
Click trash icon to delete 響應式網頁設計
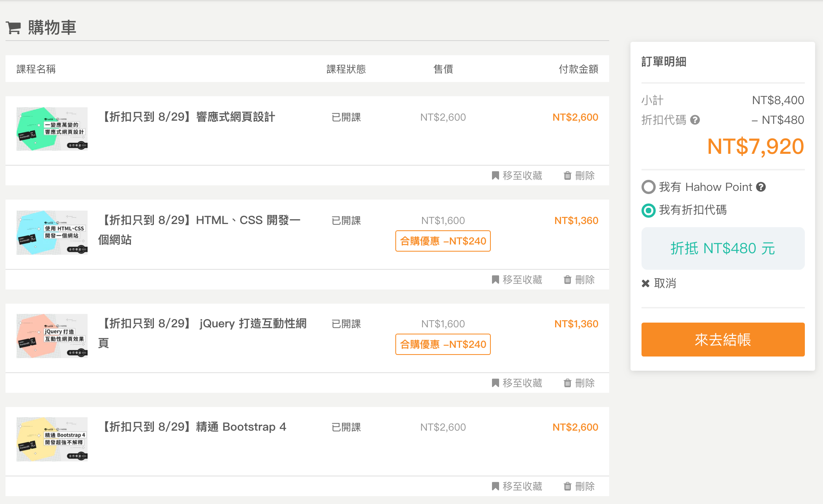[x=567, y=175]
